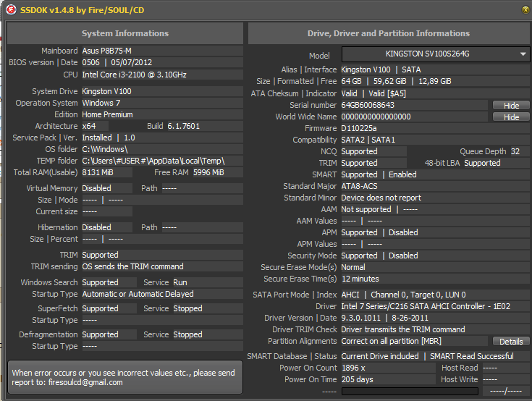The image size is (532, 401).
Task: Open the KINGSTON SV100S264G model dropdown
Action: point(436,54)
